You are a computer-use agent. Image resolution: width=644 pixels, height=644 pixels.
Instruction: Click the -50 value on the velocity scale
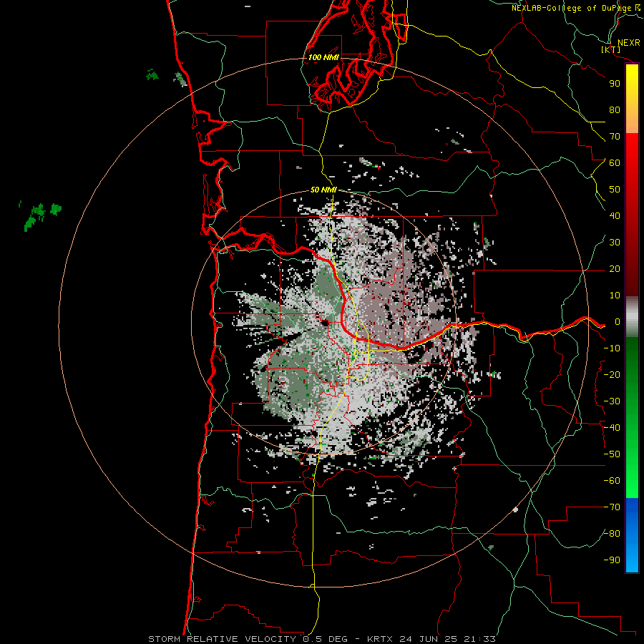[x=612, y=454]
